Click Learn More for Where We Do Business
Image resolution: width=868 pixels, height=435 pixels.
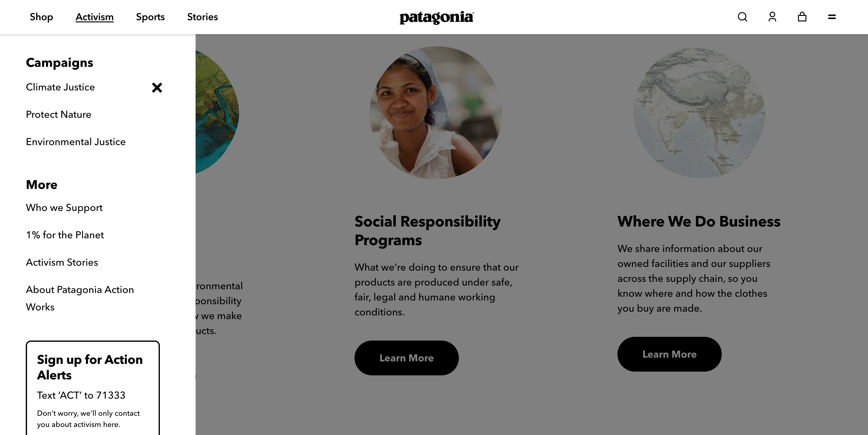(x=670, y=354)
